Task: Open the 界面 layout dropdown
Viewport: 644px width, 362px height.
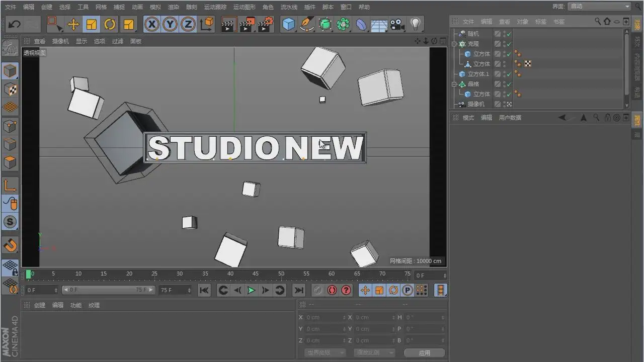Action: (599, 7)
